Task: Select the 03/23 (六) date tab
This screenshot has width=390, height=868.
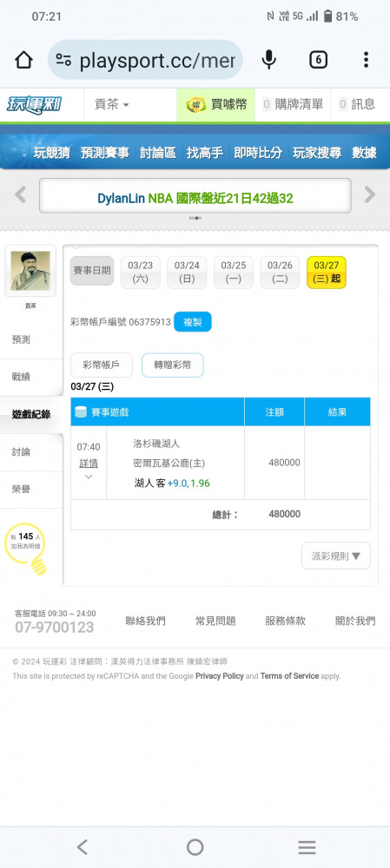Action: [x=140, y=272]
